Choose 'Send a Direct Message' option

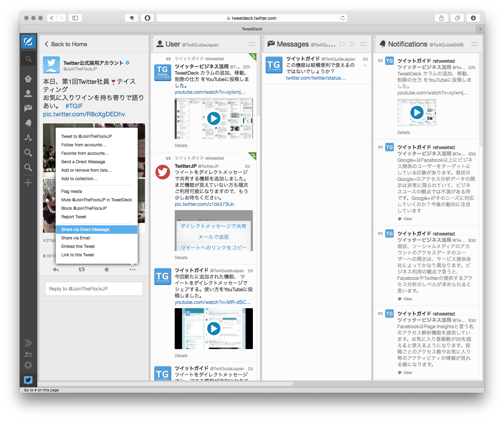tap(97, 162)
